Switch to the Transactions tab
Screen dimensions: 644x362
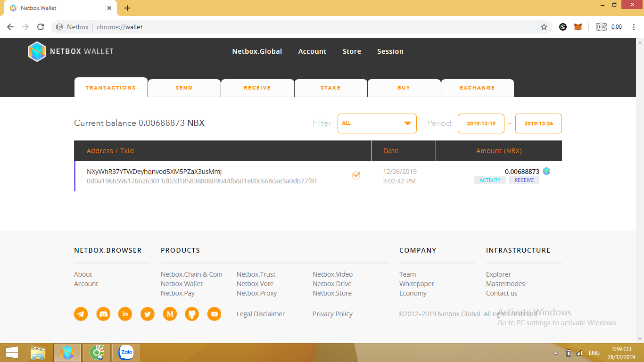111,88
